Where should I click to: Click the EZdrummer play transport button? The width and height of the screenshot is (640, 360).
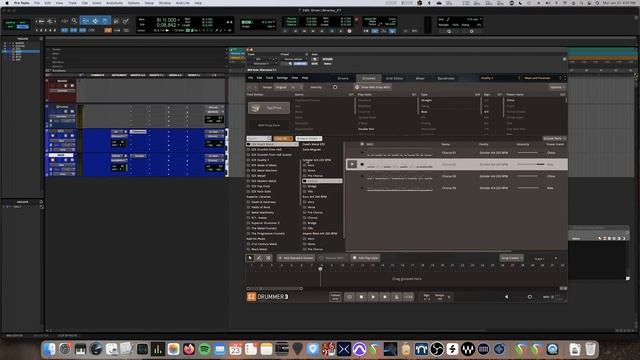[x=373, y=297]
